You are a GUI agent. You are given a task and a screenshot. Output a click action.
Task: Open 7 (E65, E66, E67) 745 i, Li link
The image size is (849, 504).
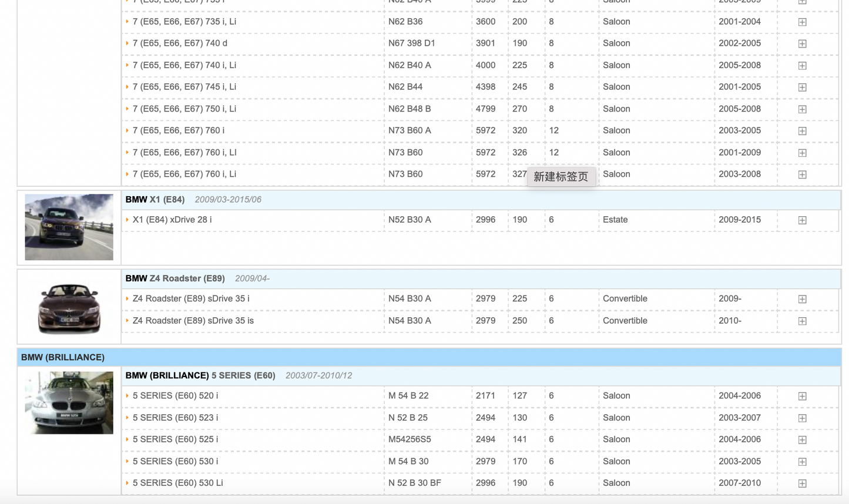[184, 87]
